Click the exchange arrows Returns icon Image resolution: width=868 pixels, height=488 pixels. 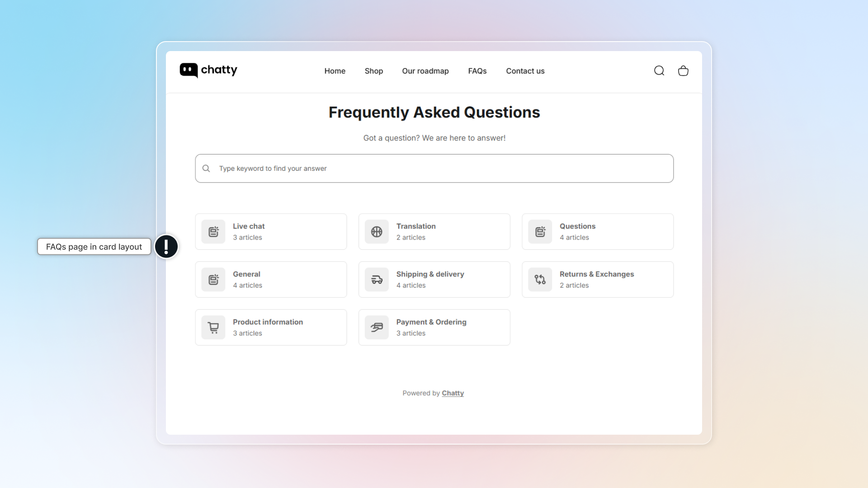pos(540,280)
